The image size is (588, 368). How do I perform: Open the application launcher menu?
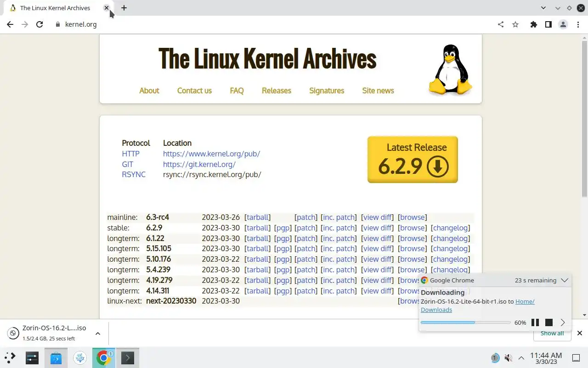pos(10,357)
